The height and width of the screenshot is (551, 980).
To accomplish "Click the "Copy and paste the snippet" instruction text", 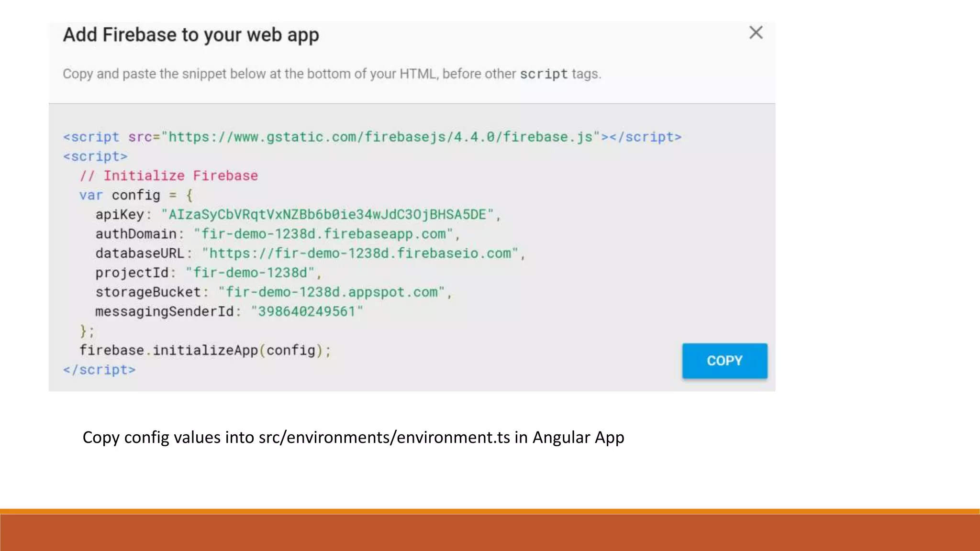I will pos(332,74).
